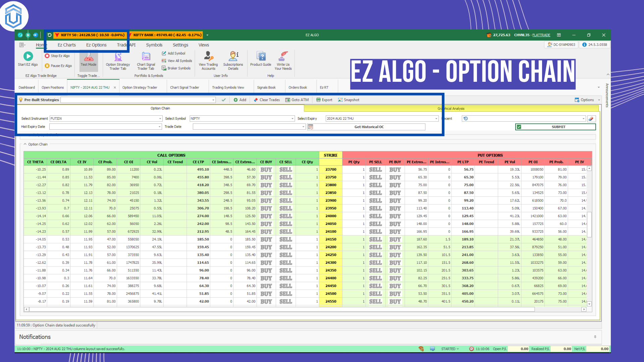Click CE SELL for strike 24000
This screenshot has width=644, height=362.
pos(286,216)
